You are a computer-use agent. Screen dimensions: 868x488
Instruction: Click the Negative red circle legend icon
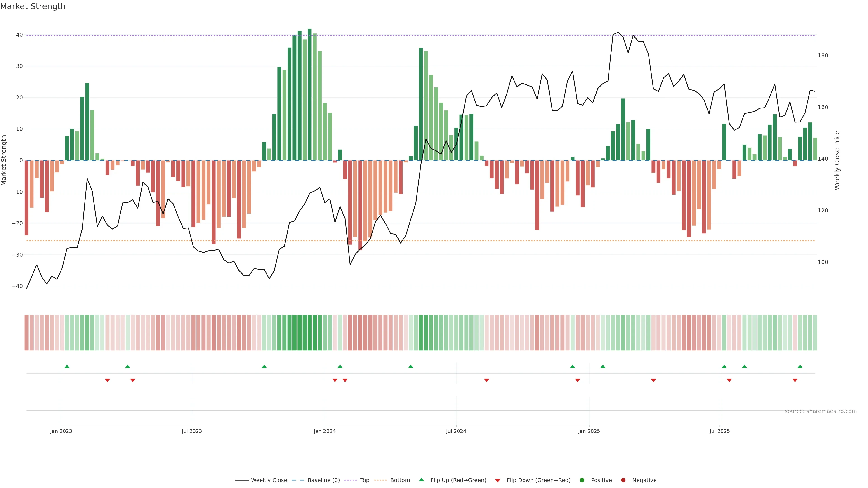623,480
